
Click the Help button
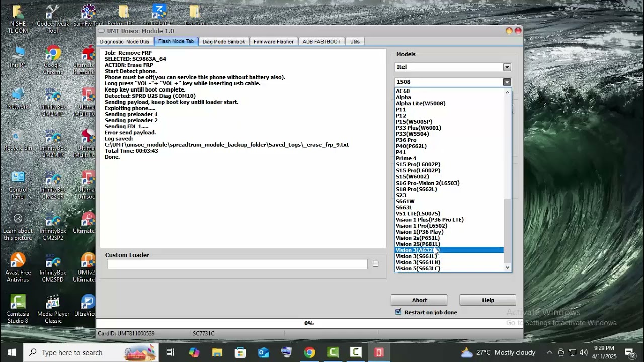pos(488,300)
